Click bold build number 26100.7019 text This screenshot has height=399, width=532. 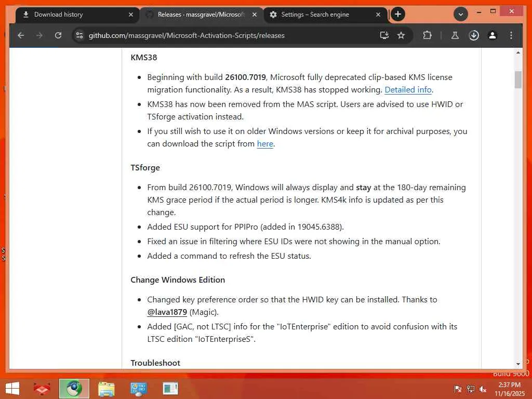pos(245,77)
